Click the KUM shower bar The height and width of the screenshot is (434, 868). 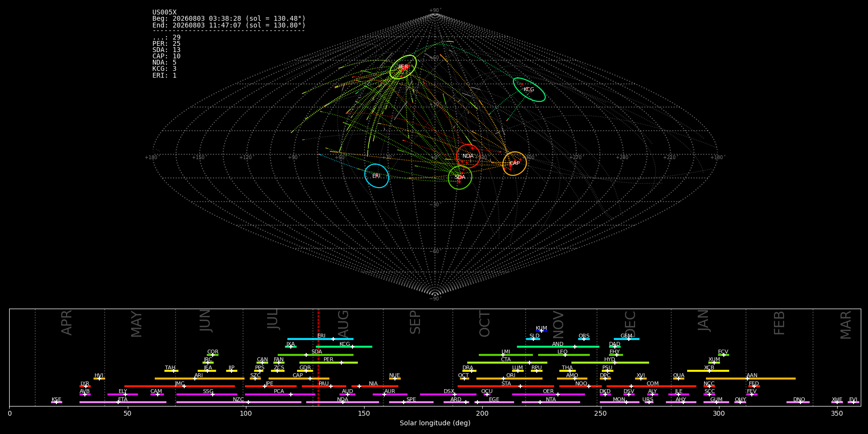click(542, 331)
